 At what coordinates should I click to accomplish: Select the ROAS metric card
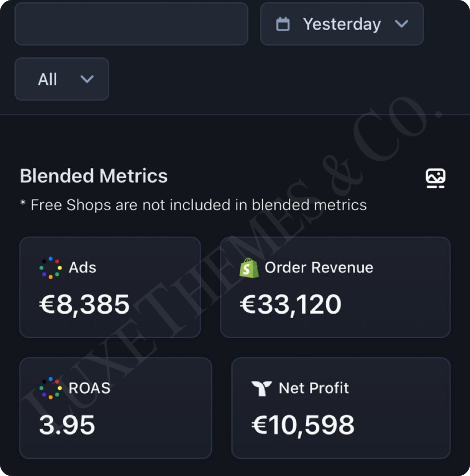tap(115, 408)
